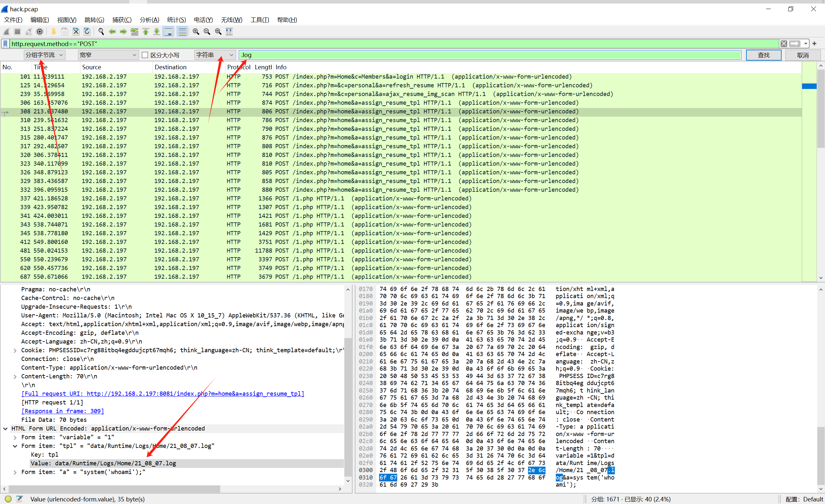The height and width of the screenshot is (504, 825).
Task: Collapse HTML Form URL Encoded section
Action: point(5,429)
